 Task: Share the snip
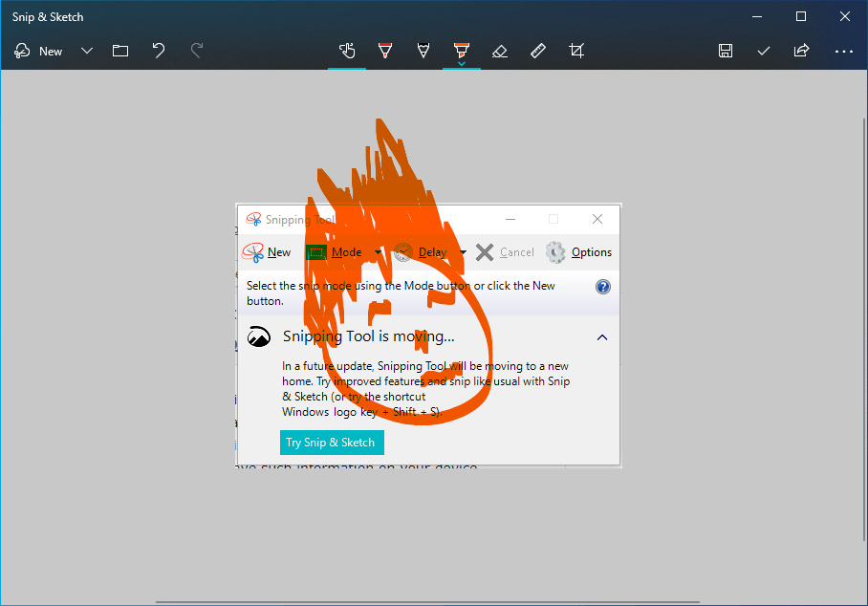pos(802,51)
